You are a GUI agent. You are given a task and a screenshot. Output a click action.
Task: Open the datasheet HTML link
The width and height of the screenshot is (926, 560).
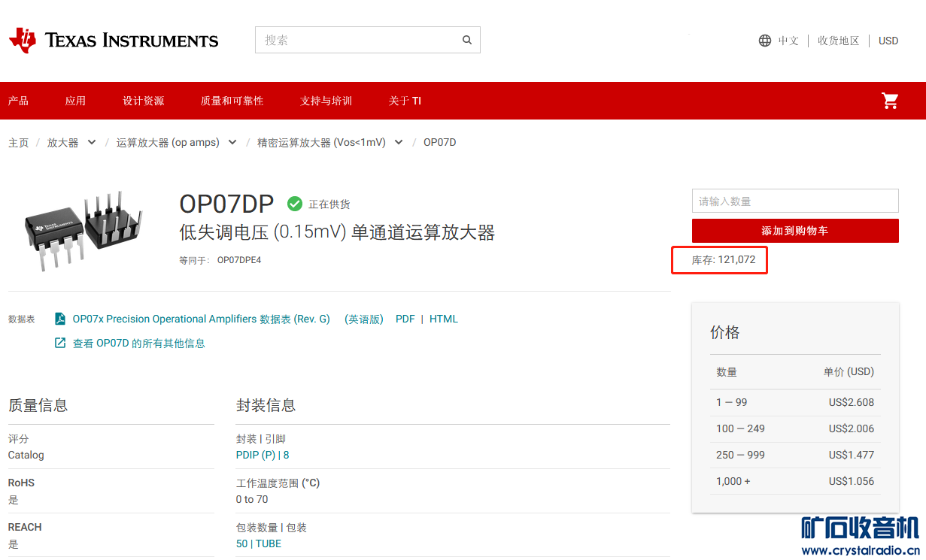pos(444,319)
